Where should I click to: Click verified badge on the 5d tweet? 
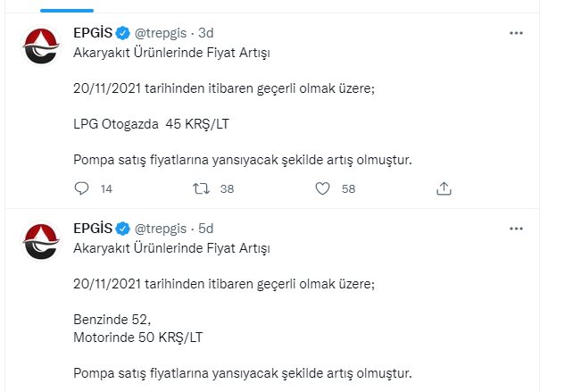(x=123, y=229)
